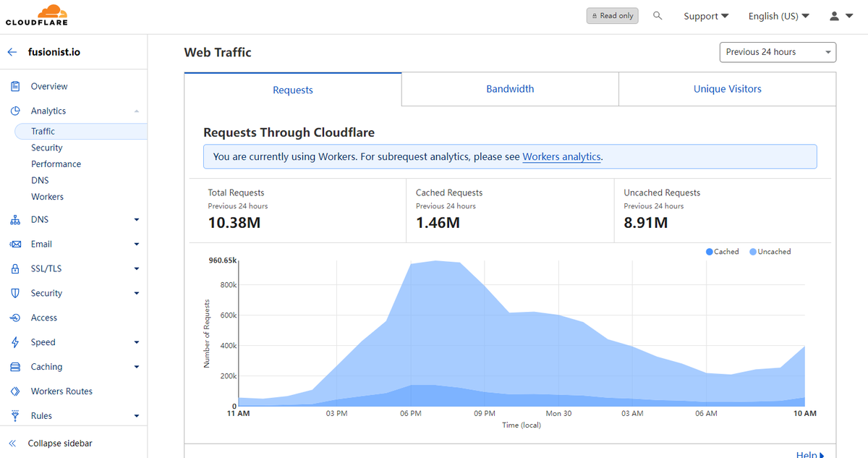
Task: Toggle the Cached legend dot
Action: (710, 252)
